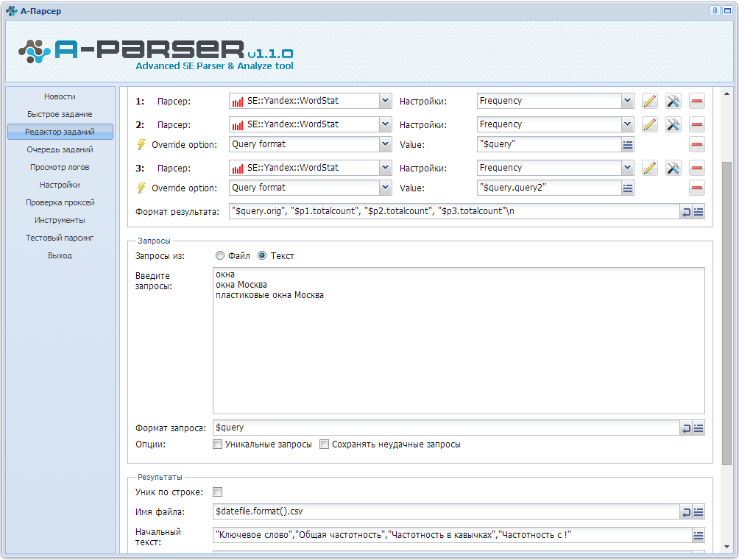Enable Сохранять неудачные запросы checkbox

tap(325, 444)
